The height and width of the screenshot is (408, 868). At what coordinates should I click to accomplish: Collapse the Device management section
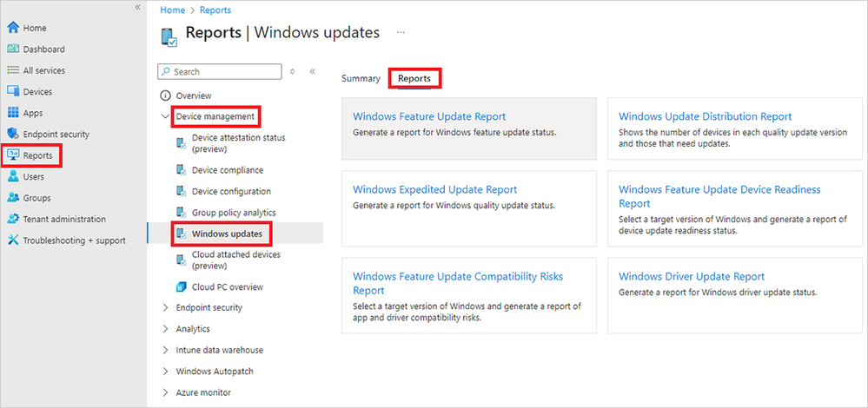pos(165,116)
